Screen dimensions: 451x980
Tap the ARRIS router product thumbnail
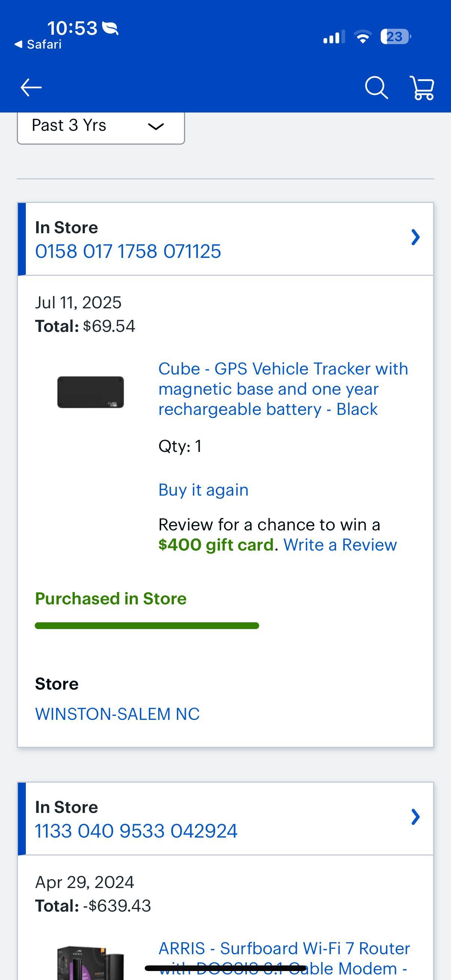(91, 959)
